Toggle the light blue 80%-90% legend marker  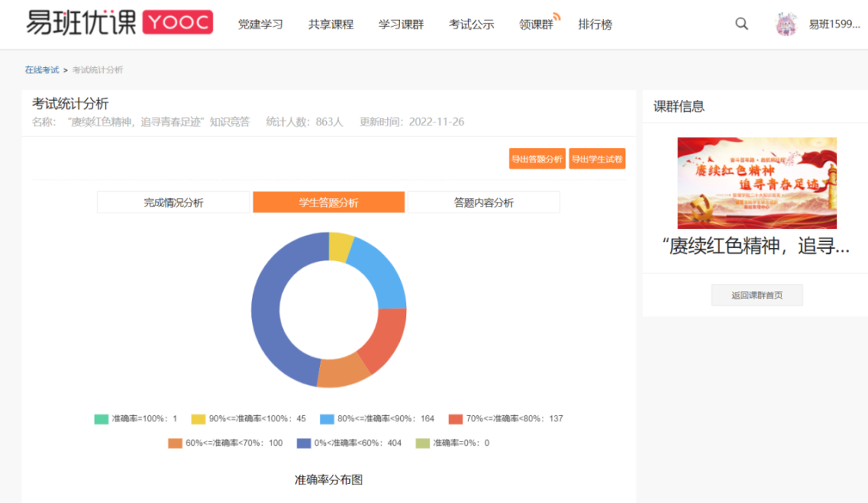click(x=327, y=419)
